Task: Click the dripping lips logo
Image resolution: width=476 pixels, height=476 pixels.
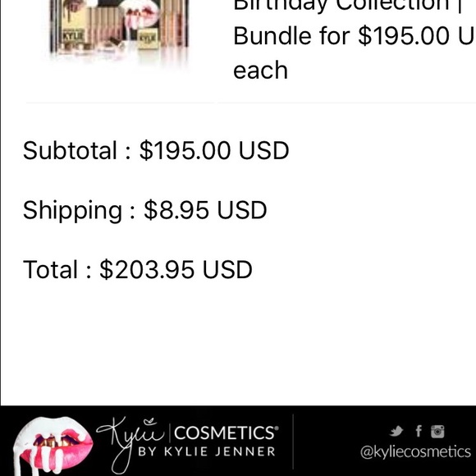Action: tap(53, 446)
